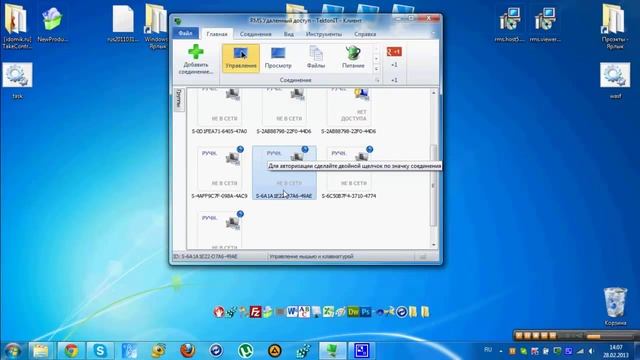
Task: Open the rms.host desktop installer icon
Action: 509,24
